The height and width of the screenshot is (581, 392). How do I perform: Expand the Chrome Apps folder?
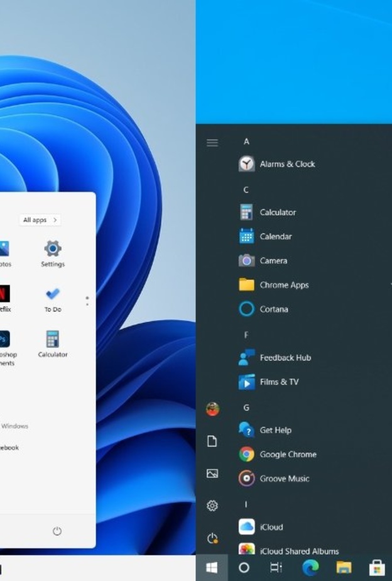[x=284, y=285]
